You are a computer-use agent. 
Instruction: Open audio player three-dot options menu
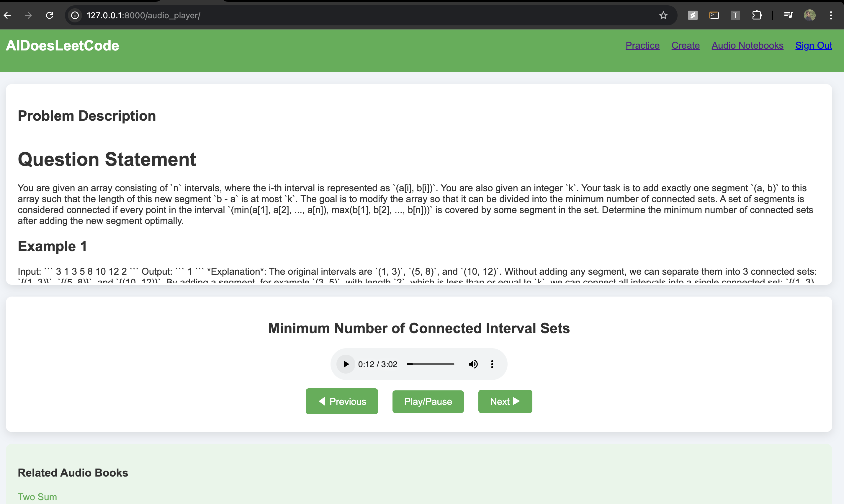click(492, 364)
